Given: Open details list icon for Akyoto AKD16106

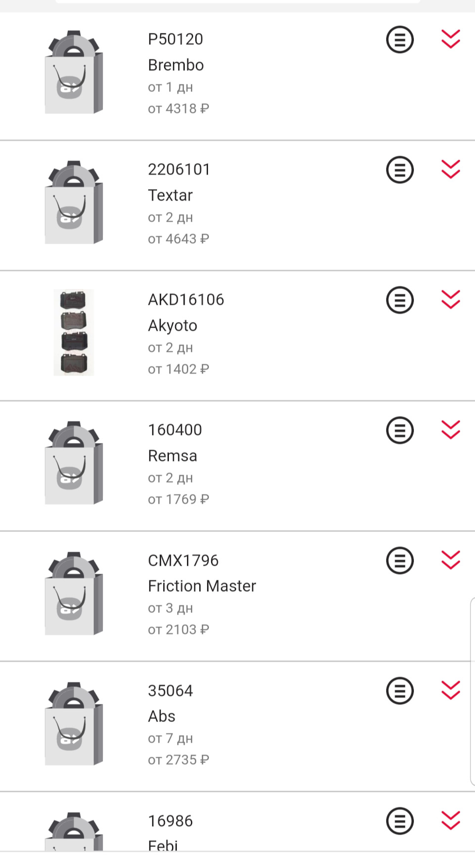Looking at the screenshot, I should pos(400,300).
